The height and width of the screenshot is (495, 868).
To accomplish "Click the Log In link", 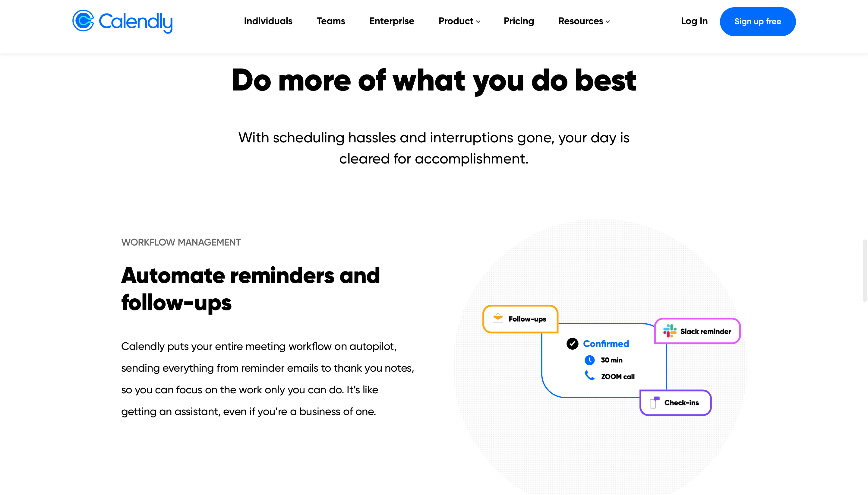I will (694, 21).
